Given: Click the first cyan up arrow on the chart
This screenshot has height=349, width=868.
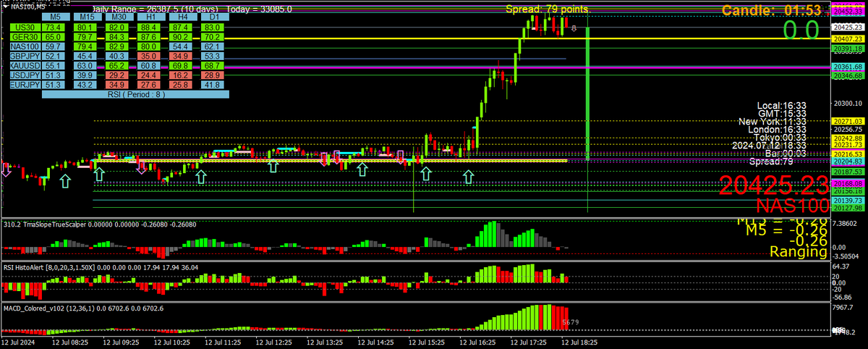Looking at the screenshot, I should point(66,180).
